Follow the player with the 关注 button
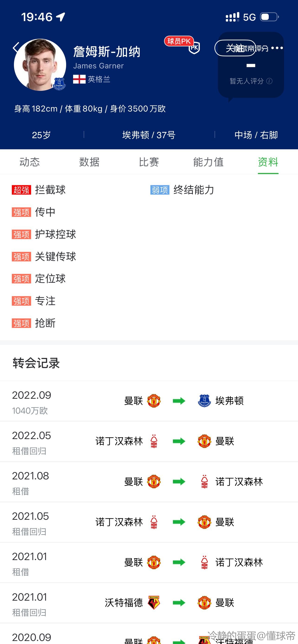This screenshot has height=644, width=298. [x=235, y=48]
